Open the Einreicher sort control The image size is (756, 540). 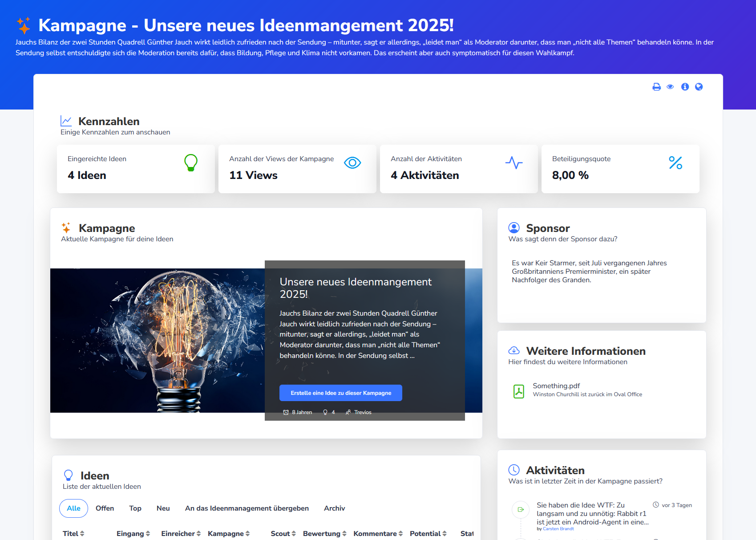pyautogui.click(x=198, y=533)
